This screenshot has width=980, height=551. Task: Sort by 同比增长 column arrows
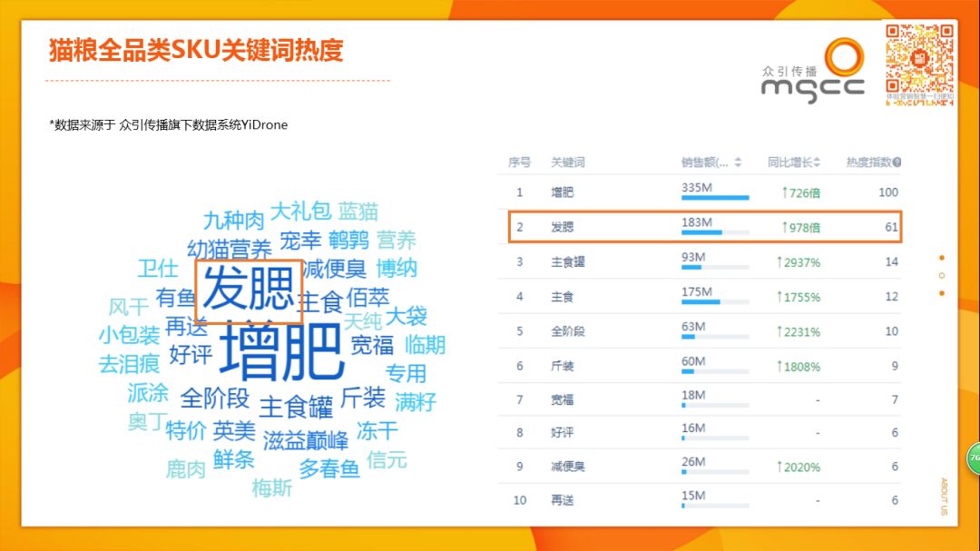[817, 162]
